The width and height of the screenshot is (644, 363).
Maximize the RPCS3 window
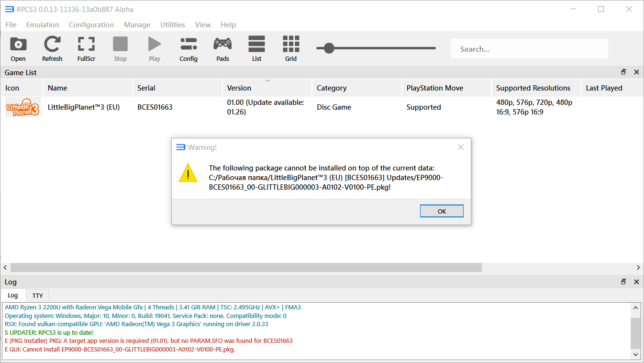[601, 10]
